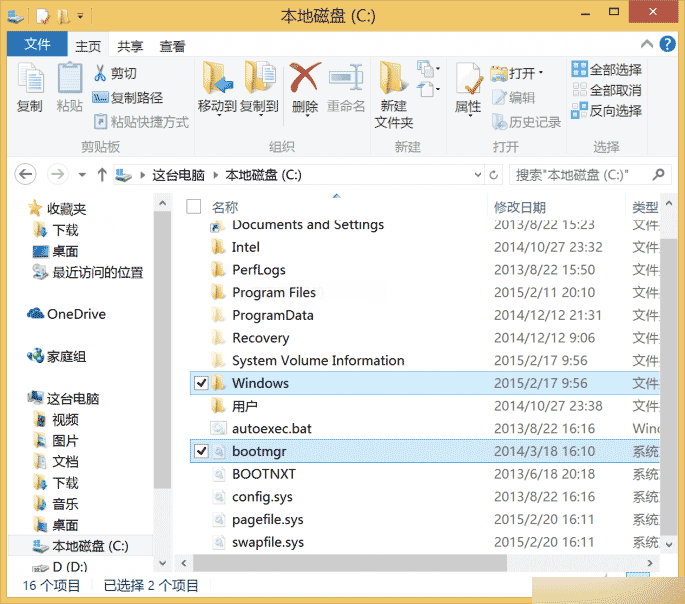Screen dimensions: 685x604
Task: Click the arrow after 这台电脑 in breadcrumb
Action: [x=215, y=175]
